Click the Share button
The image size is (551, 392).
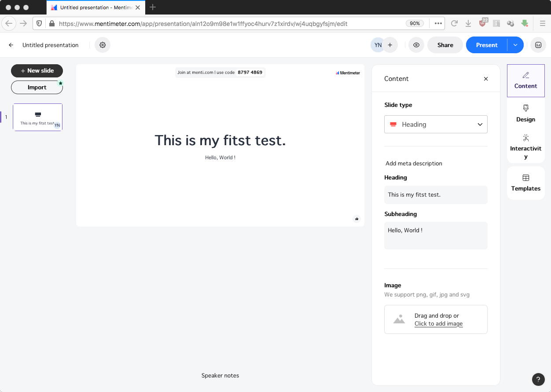(x=445, y=45)
